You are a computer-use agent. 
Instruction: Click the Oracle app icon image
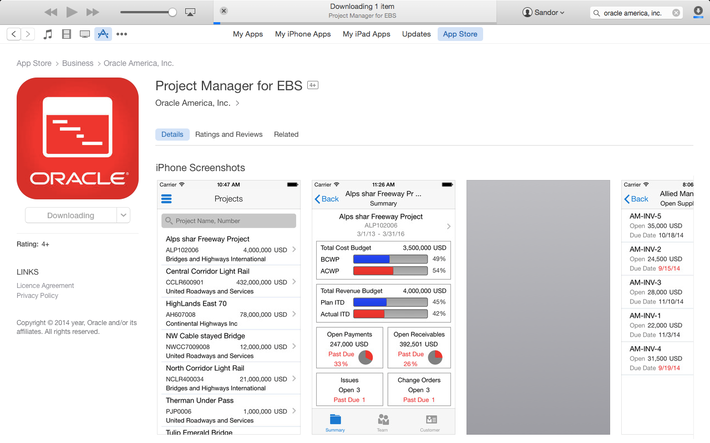coord(77,138)
